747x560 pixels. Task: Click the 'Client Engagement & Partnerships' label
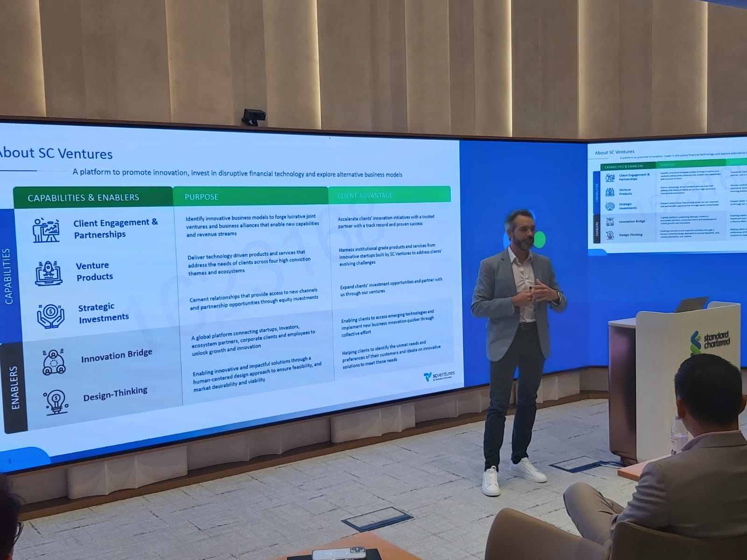tap(115, 228)
